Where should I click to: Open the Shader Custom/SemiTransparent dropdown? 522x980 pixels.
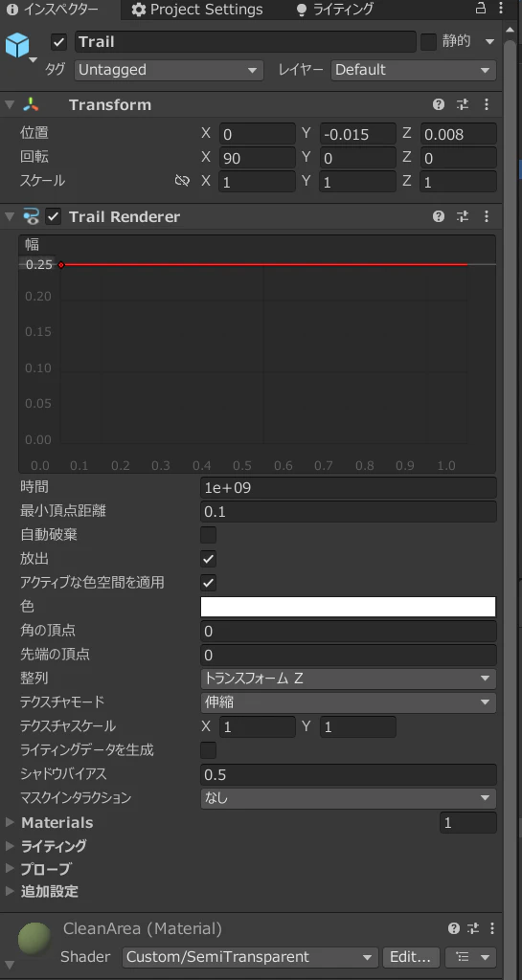pos(250,957)
